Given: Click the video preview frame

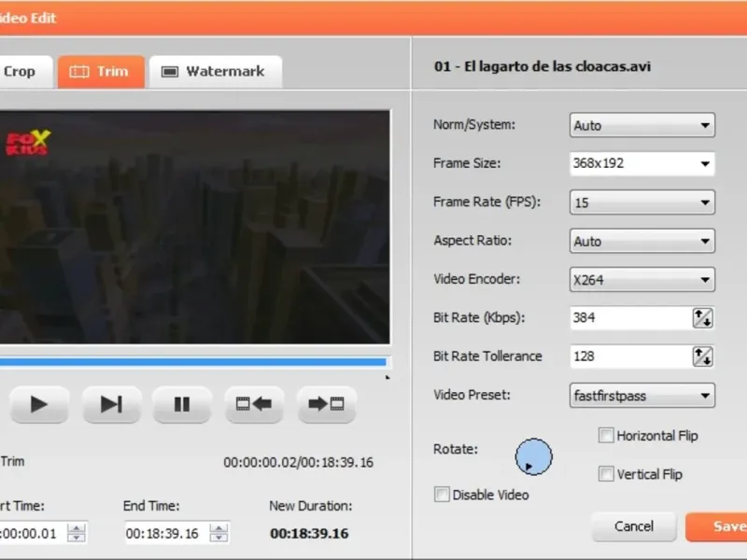Looking at the screenshot, I should pos(194,227).
